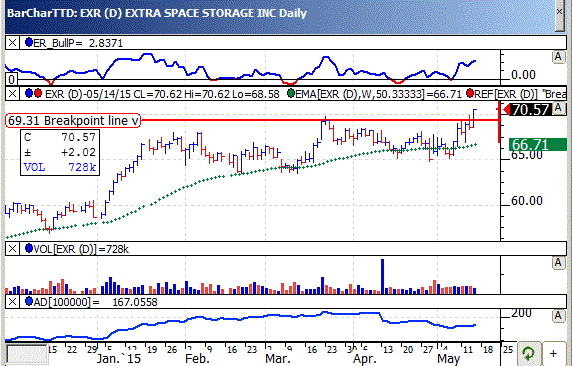This screenshot has width=572, height=366.
Task: Click the EMA[EXR (D),W,50.33333] label
Action: pos(378,94)
